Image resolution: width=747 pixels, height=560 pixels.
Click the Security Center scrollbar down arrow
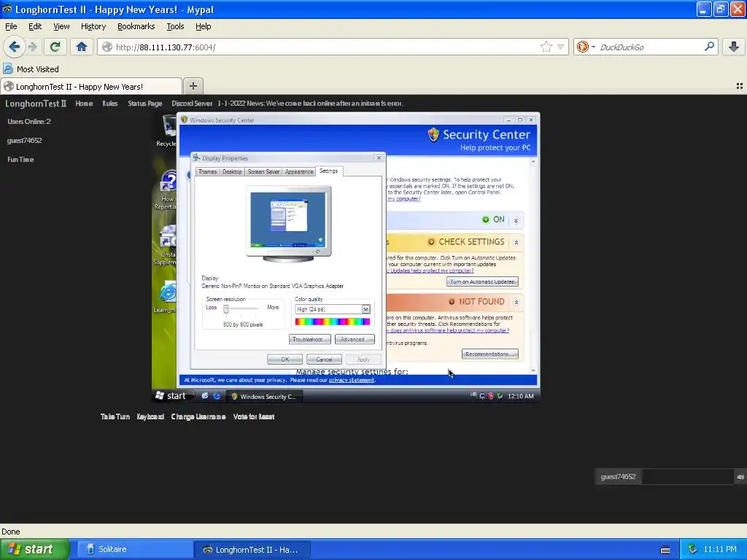coord(533,370)
